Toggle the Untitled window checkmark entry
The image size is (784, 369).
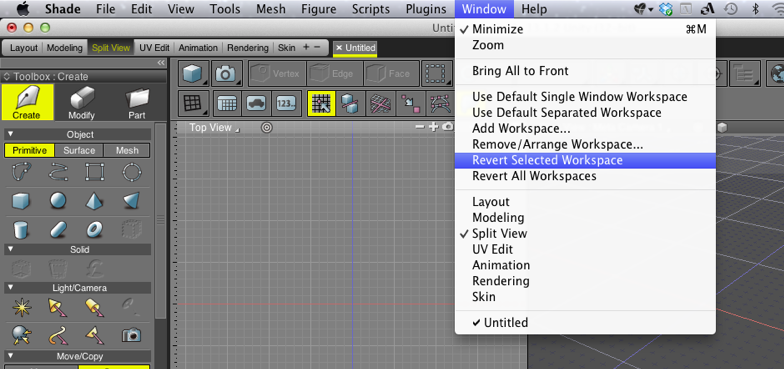(585, 322)
